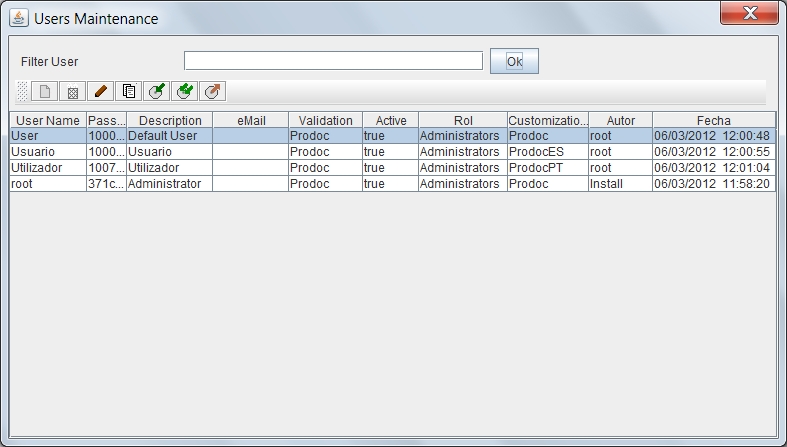Click the 'Install' autor cell
Screen dimensions: 787x447
click(620, 184)
